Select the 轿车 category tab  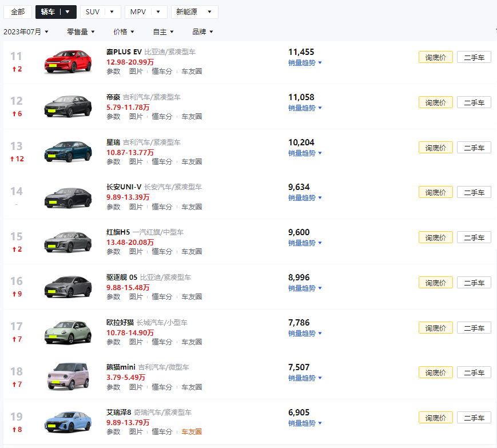[x=48, y=12]
